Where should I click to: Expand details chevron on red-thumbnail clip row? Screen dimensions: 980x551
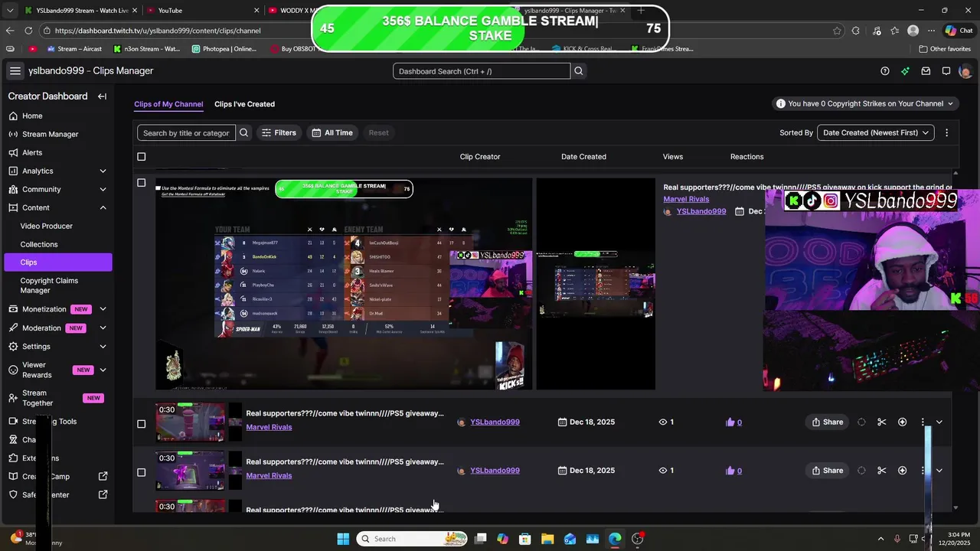(x=939, y=422)
